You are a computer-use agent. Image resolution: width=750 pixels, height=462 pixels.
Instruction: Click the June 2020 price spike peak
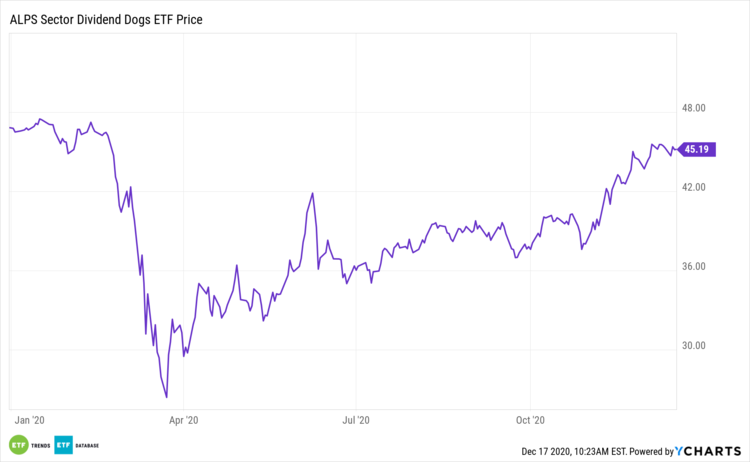click(313, 194)
